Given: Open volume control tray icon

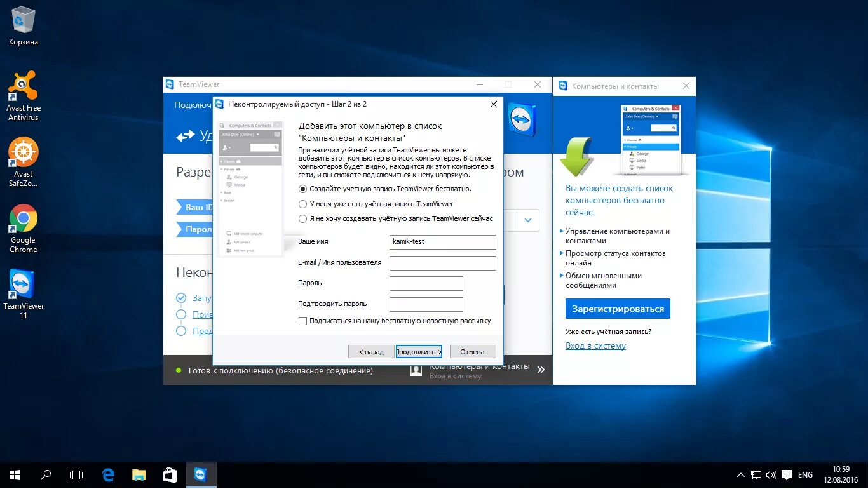Looking at the screenshot, I should click(771, 475).
